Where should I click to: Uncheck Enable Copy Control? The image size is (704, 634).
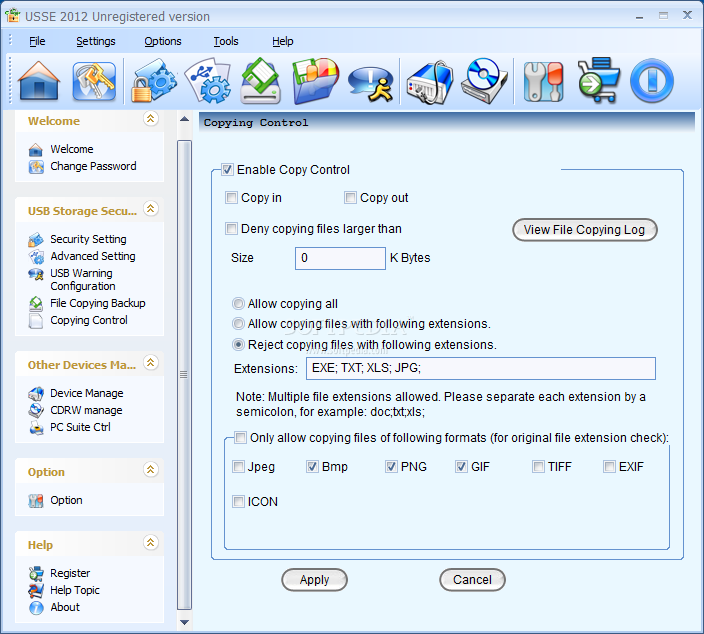pyautogui.click(x=227, y=170)
